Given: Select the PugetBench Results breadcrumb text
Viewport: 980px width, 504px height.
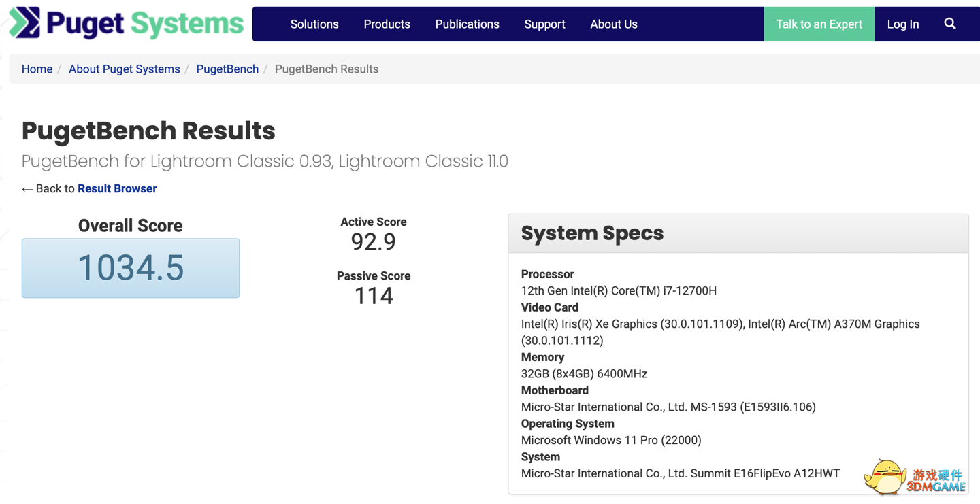Looking at the screenshot, I should click(x=327, y=69).
